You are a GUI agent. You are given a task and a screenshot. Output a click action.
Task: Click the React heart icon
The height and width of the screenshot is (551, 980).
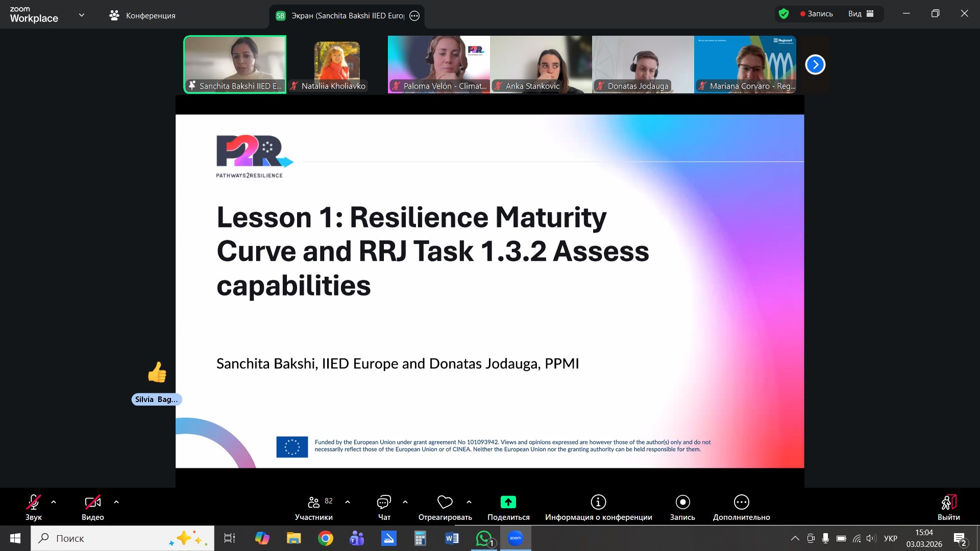[445, 503]
